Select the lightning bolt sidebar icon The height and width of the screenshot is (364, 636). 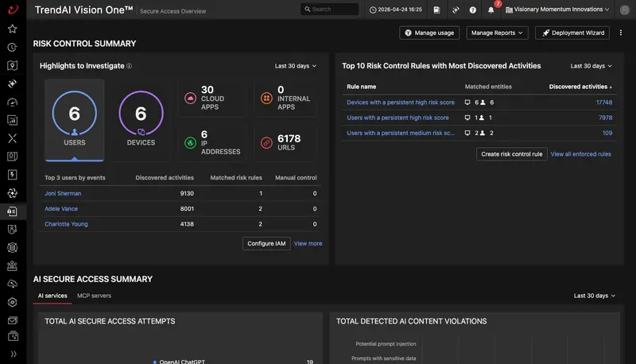(x=13, y=175)
